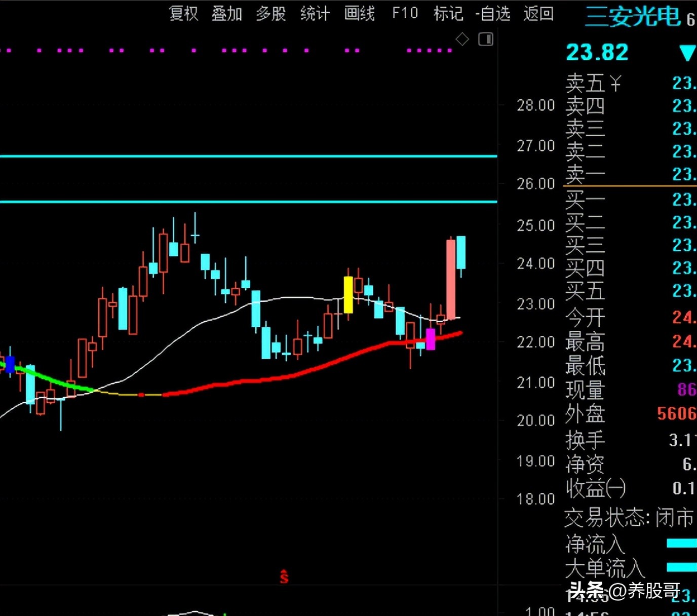Click the 20.00 price axis label
The image size is (697, 616).
pos(535,420)
